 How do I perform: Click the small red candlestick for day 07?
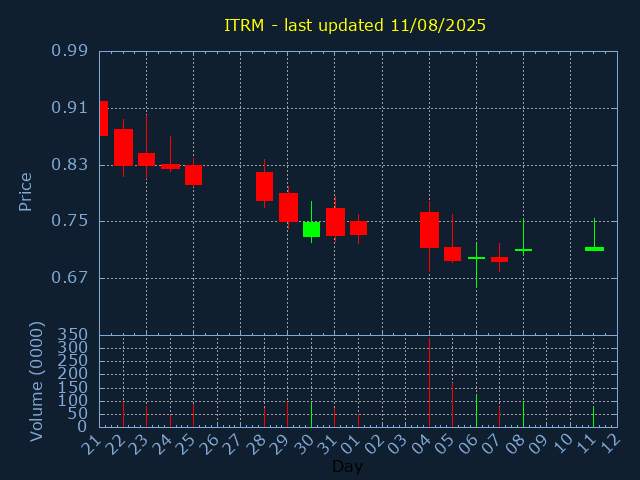(x=499, y=259)
